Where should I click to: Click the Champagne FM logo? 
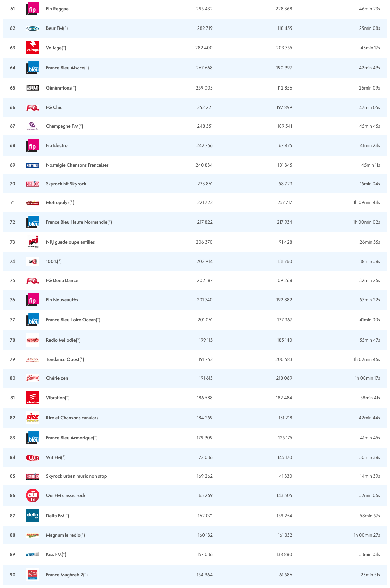(x=33, y=126)
